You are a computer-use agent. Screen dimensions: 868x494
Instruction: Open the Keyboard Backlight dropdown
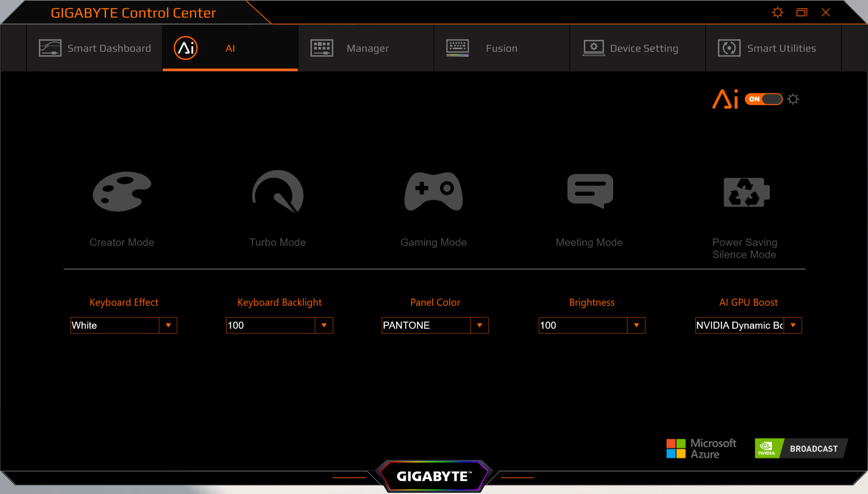324,325
